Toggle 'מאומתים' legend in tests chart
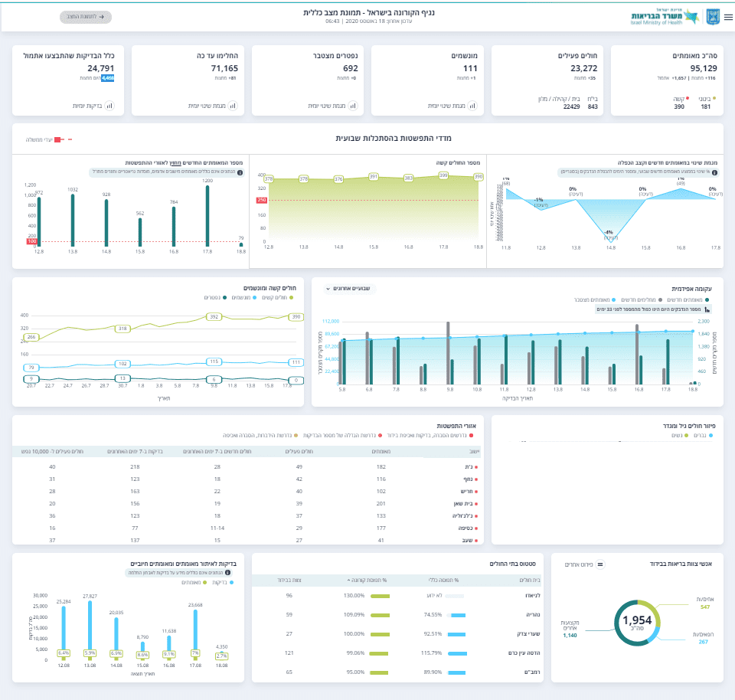The height and width of the screenshot is (700, 735). click(194, 583)
